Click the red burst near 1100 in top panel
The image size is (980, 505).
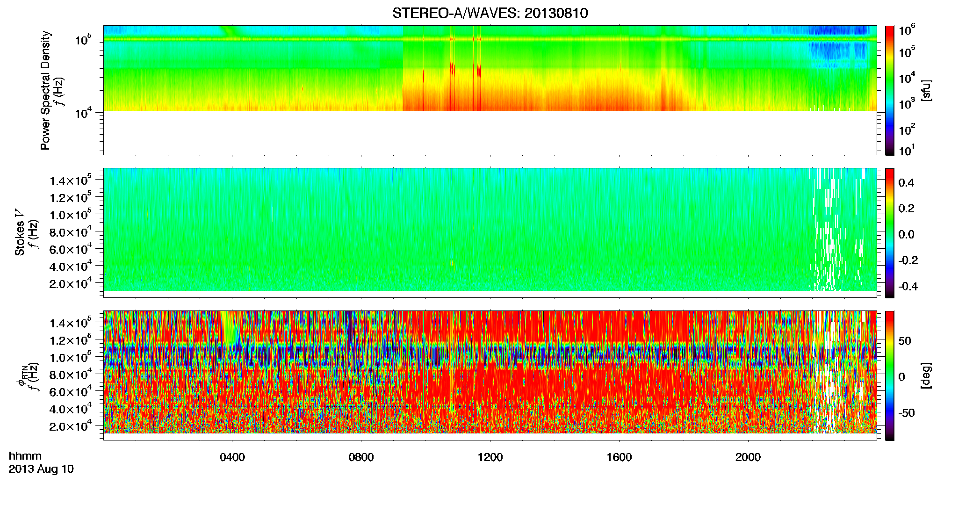tap(452, 70)
